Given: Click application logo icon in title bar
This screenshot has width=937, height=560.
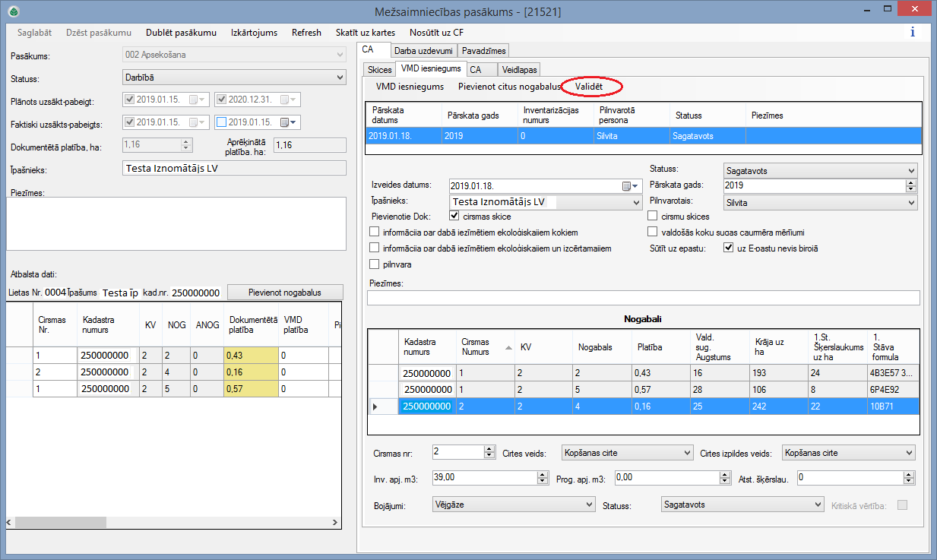Looking at the screenshot, I should tap(13, 11).
